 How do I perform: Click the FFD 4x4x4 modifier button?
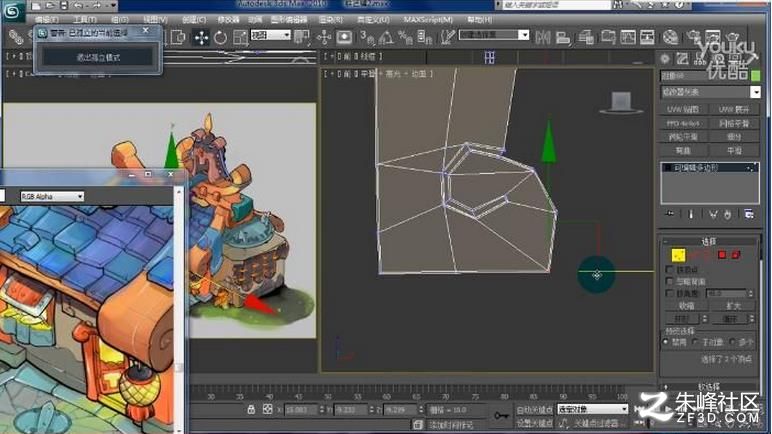click(x=683, y=123)
